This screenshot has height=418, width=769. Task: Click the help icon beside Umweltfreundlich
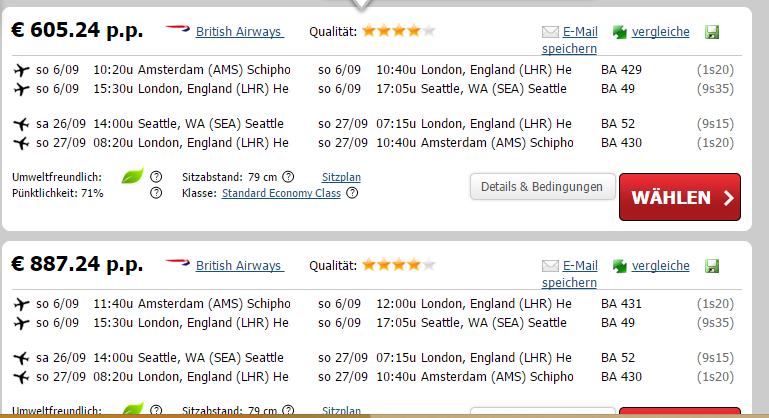pyautogui.click(x=156, y=177)
